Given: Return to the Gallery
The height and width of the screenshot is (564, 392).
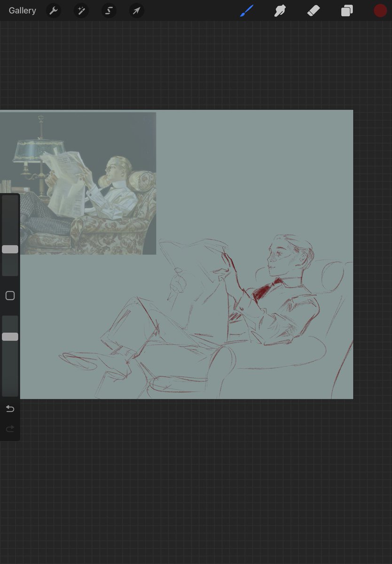Looking at the screenshot, I should click(x=22, y=10).
